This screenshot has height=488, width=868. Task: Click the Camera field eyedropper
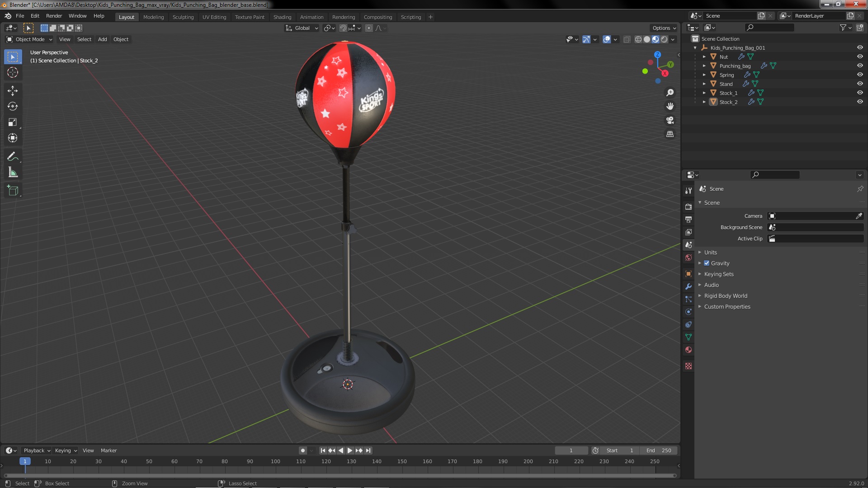tap(859, 216)
